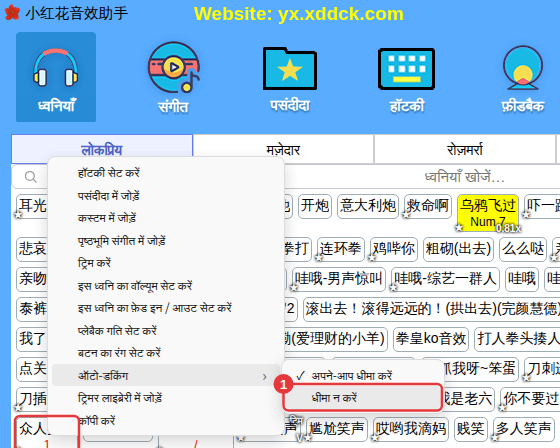Image resolution: width=560 pixels, height=448 pixels.
Task: Play the 拳皇ko音效 sound
Action: tap(431, 339)
